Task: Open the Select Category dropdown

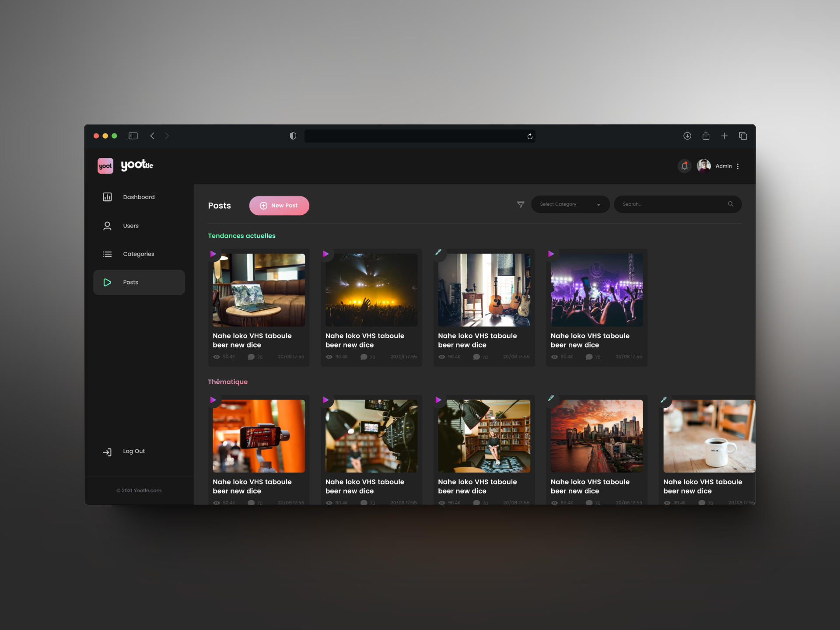Action: click(x=570, y=204)
